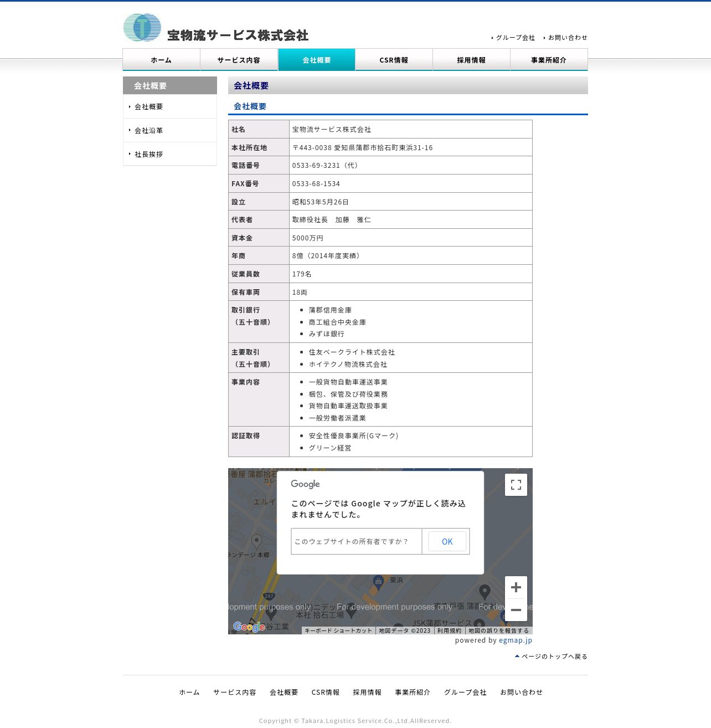The image size is (711, 728).
Task: Open サービス内容 in the footer
Action: tap(235, 692)
